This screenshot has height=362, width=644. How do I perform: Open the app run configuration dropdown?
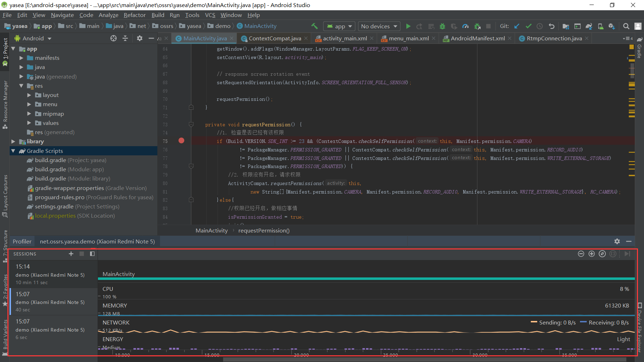click(340, 26)
